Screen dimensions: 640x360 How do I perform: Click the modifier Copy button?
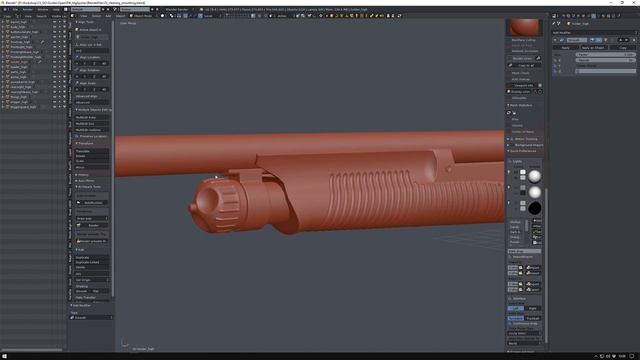click(623, 48)
